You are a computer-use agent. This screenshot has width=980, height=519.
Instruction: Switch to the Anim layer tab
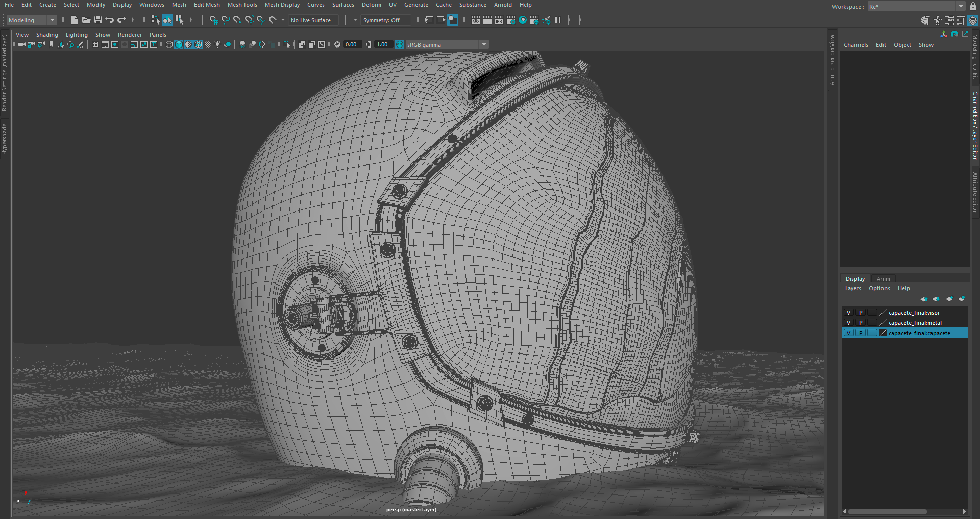click(x=883, y=279)
